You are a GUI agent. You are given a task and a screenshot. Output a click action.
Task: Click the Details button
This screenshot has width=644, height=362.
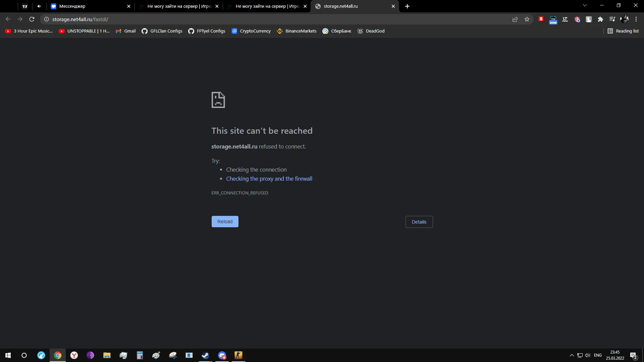[419, 222]
